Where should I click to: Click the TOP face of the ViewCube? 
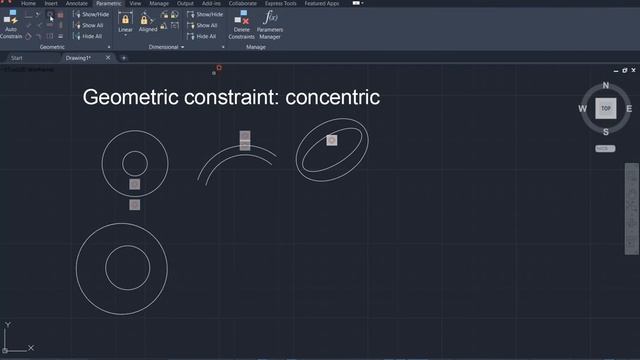pyautogui.click(x=606, y=109)
